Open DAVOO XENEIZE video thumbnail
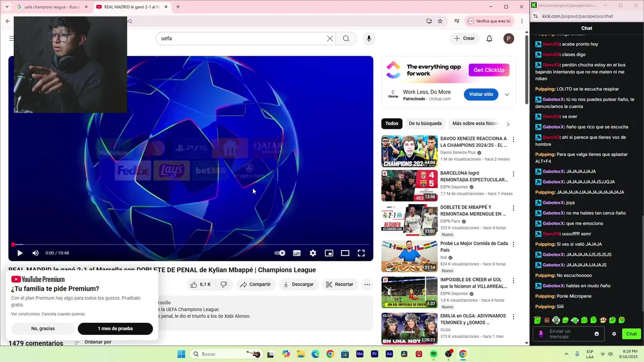644x362 pixels. point(410,151)
